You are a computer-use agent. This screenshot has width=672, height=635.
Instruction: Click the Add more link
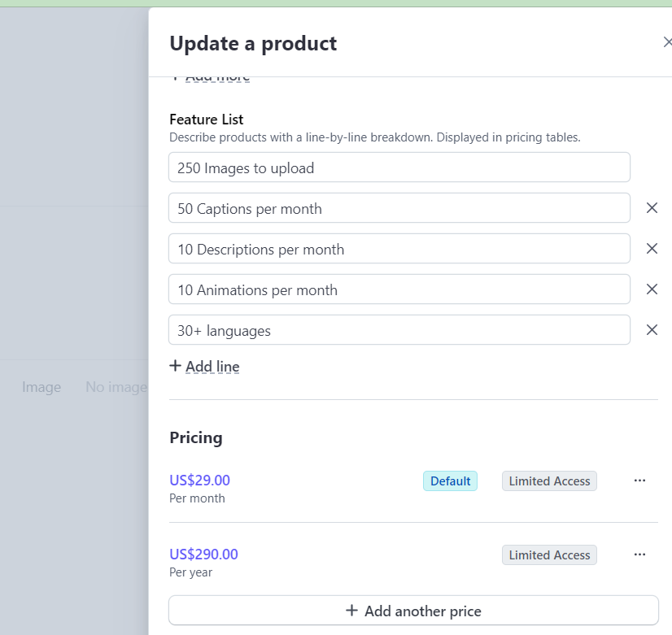[x=217, y=77]
